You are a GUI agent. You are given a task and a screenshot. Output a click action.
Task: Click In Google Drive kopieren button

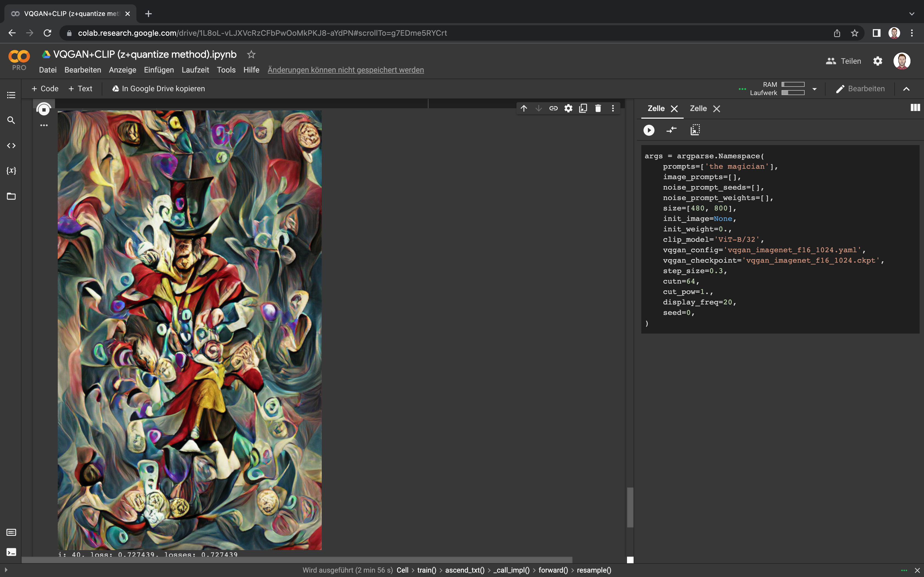click(x=158, y=88)
